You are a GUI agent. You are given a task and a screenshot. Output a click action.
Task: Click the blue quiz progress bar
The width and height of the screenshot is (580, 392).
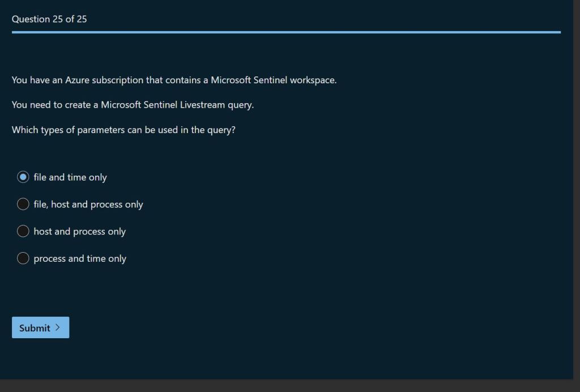286,32
